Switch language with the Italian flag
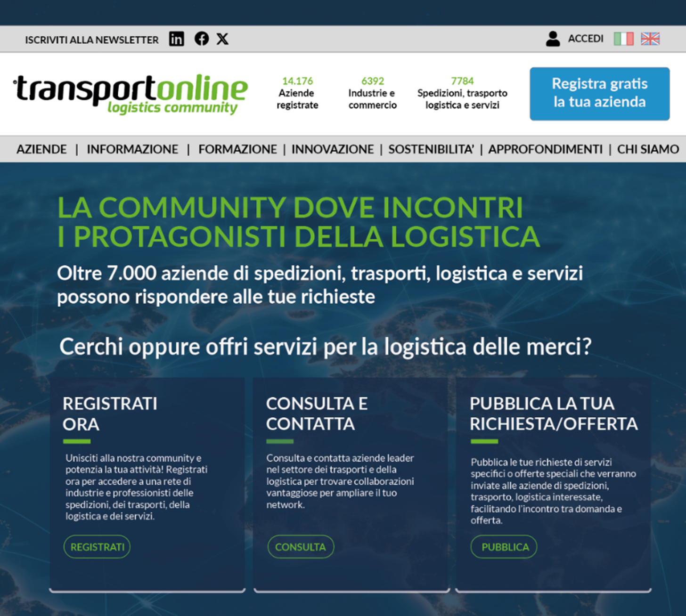Image resolution: width=686 pixels, height=616 pixels. pyautogui.click(x=623, y=39)
